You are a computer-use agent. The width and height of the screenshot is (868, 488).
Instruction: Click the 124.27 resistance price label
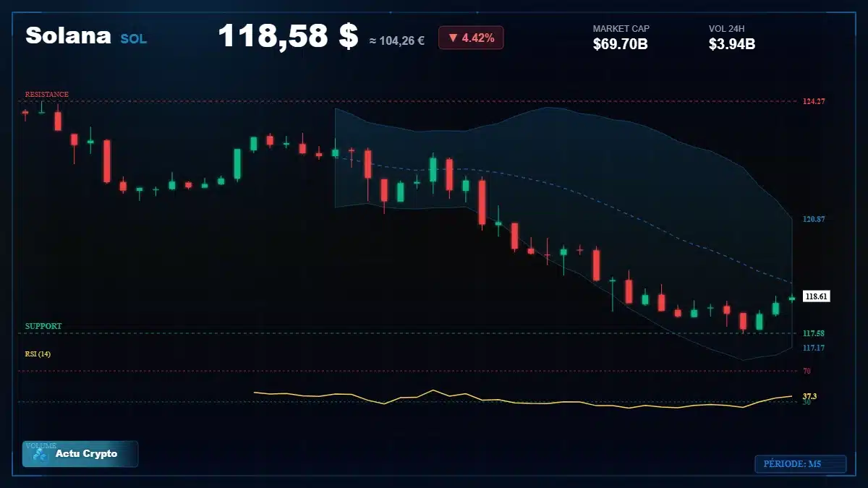pyautogui.click(x=814, y=101)
